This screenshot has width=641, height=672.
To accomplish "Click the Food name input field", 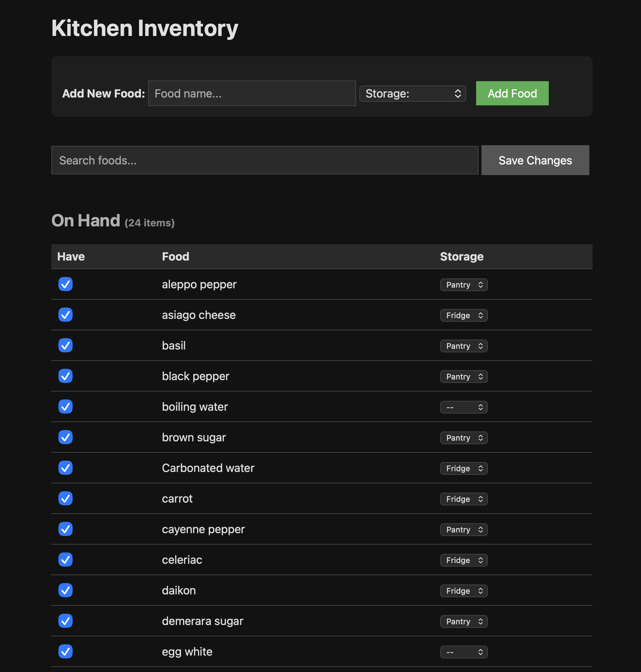I will coord(252,93).
